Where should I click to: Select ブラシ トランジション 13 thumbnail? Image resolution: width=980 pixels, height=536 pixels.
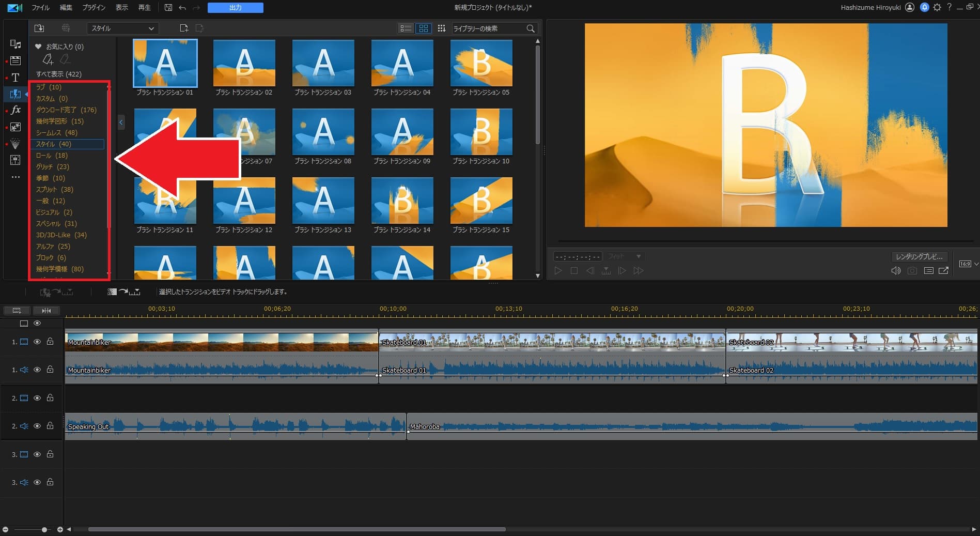[323, 201]
